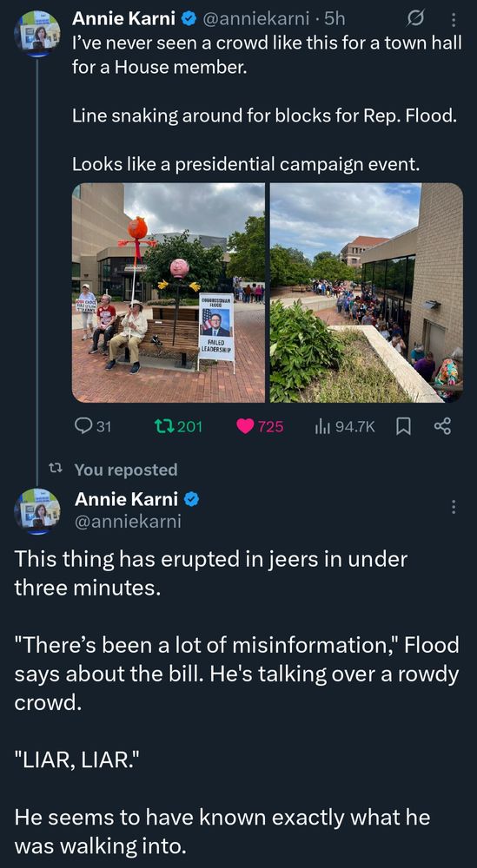Click the verified badge beside top Annie Karni name
This screenshot has height=868, width=477.
click(x=189, y=19)
